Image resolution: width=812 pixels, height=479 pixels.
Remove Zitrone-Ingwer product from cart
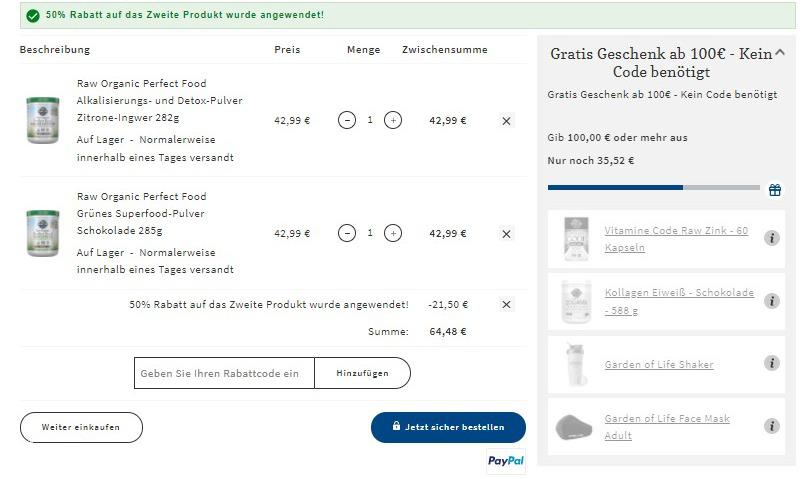(506, 121)
